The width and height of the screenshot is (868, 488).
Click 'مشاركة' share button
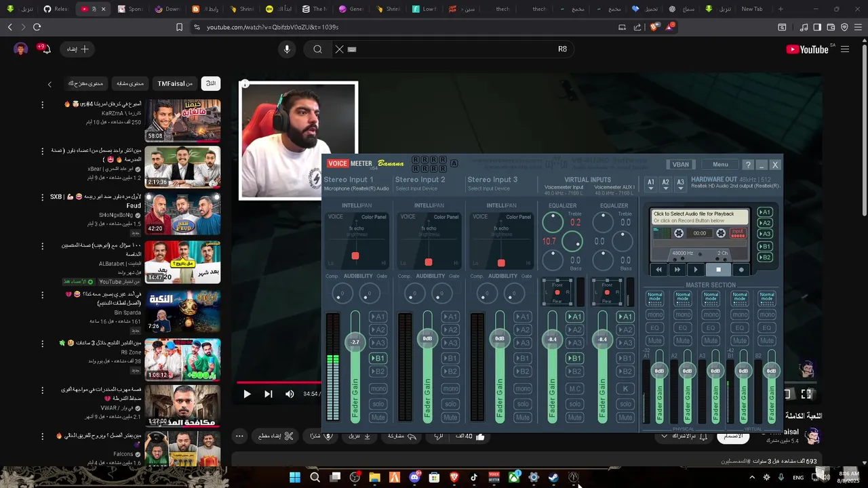pos(402,436)
